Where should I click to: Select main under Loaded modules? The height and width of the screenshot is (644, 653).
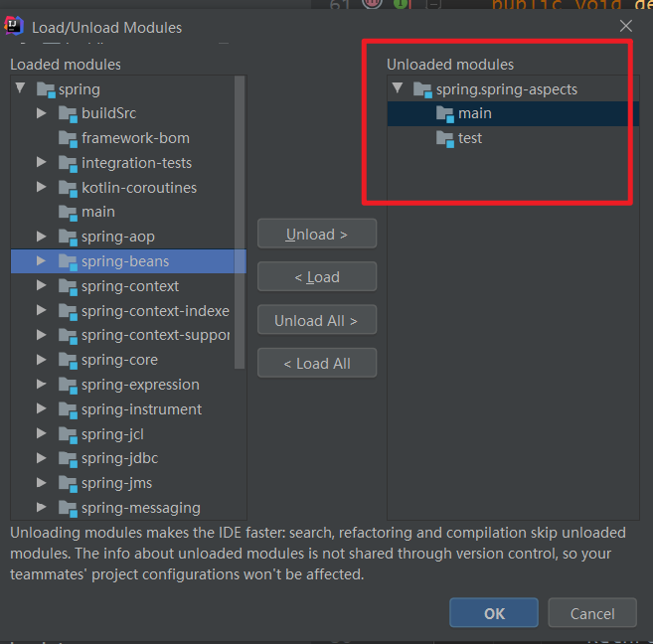coord(128,212)
